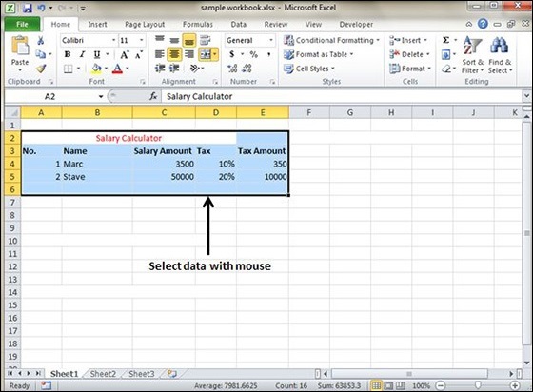Click the Name Box showing A2
This screenshot has width=533, height=392.
[x=49, y=96]
